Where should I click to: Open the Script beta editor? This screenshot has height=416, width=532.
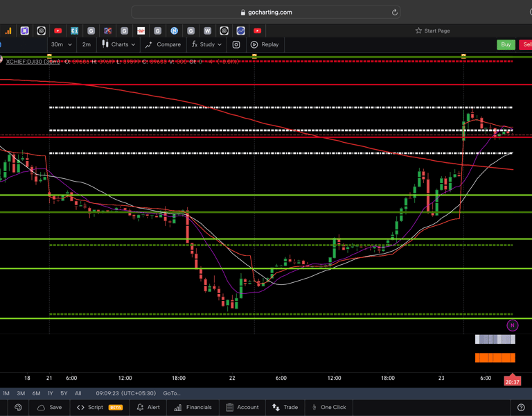[100, 407]
